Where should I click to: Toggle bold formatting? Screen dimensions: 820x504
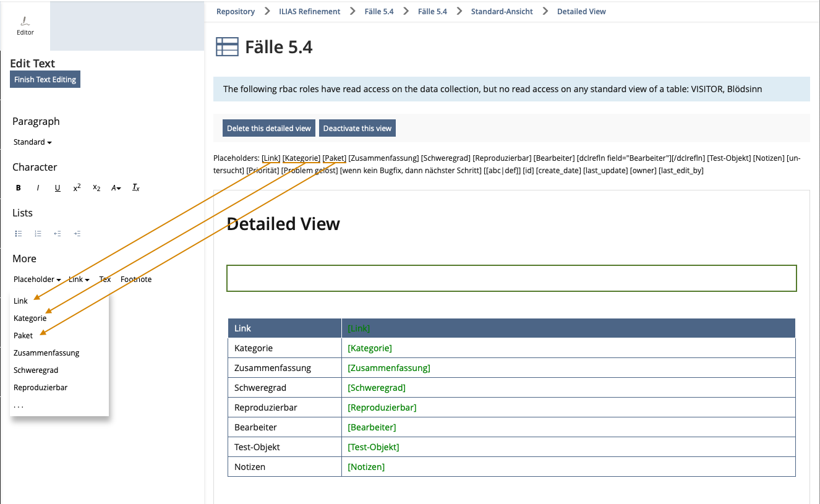click(x=19, y=188)
